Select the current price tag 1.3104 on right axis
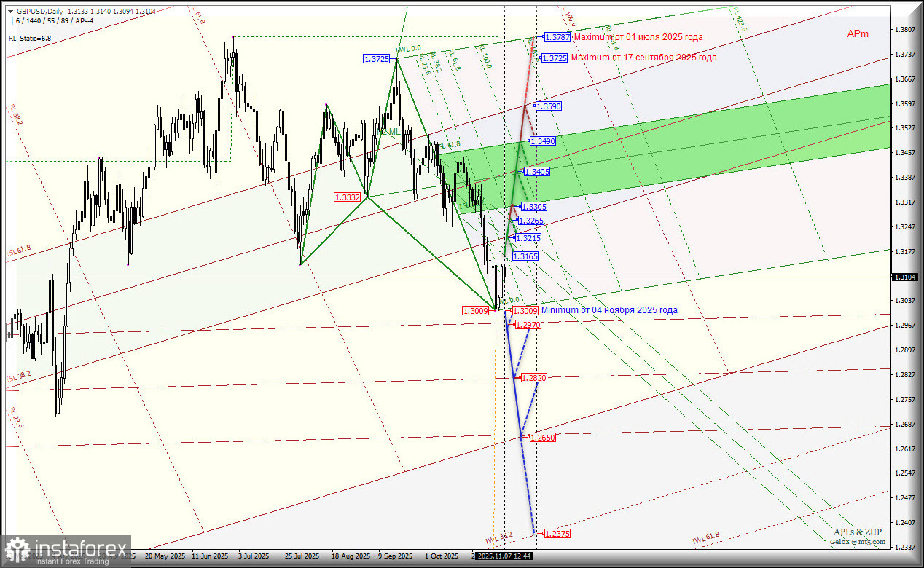The height and width of the screenshot is (568, 924). pos(906,277)
